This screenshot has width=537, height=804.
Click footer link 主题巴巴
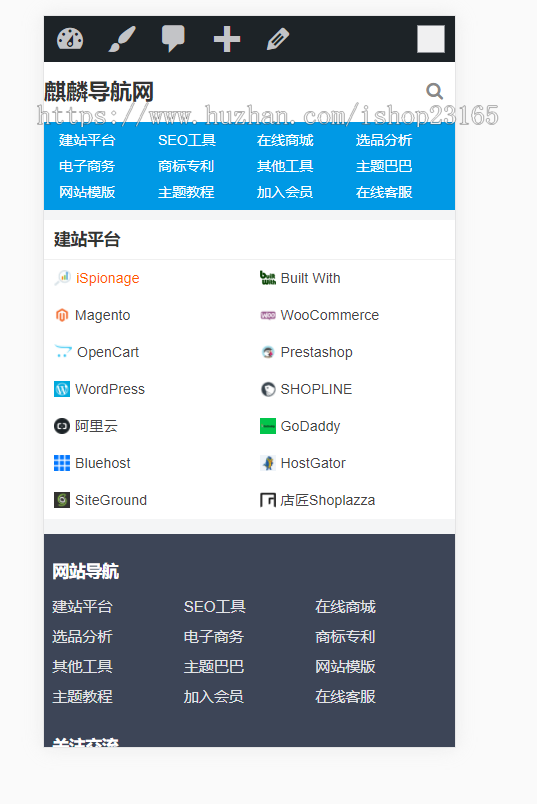coord(214,667)
